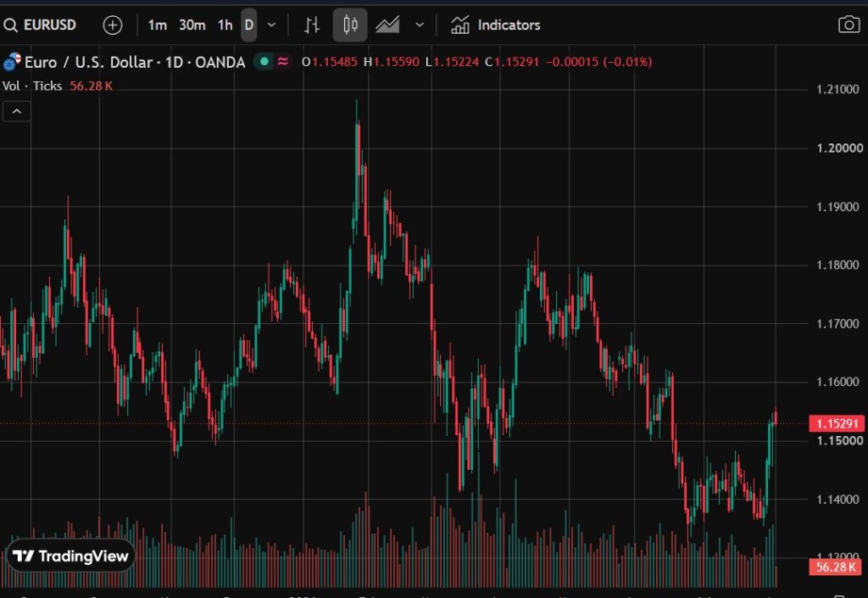Open the EURUSD symbol search
The width and height of the screenshot is (868, 598).
coord(40,25)
